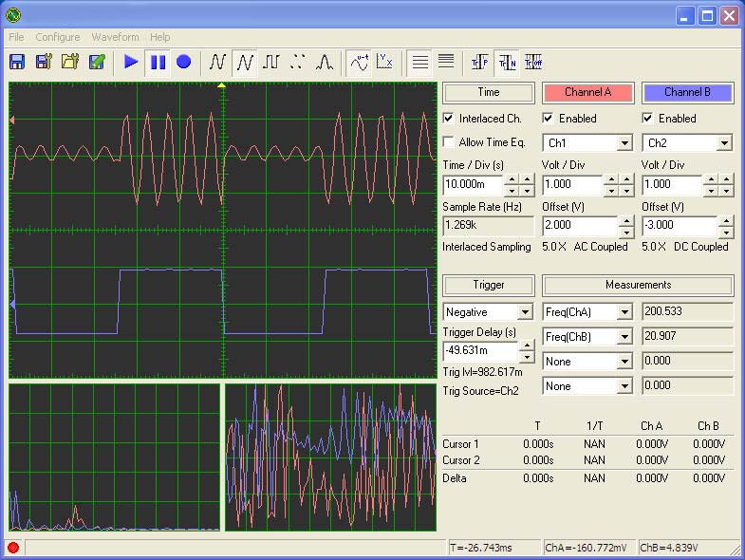Open the Waveform menu

115,37
